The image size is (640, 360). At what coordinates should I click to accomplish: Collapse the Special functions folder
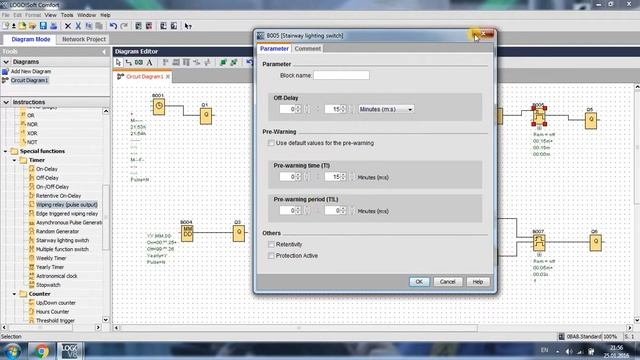coord(5,151)
